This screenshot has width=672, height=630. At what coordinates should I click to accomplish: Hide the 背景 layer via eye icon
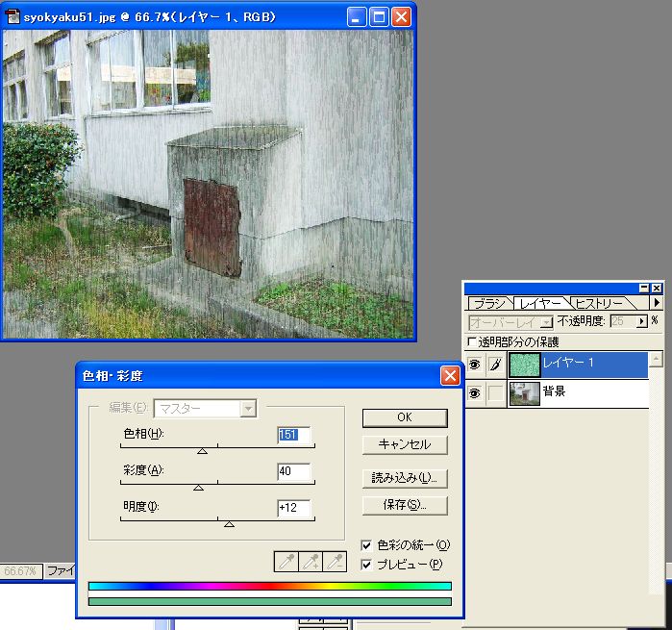pos(474,393)
